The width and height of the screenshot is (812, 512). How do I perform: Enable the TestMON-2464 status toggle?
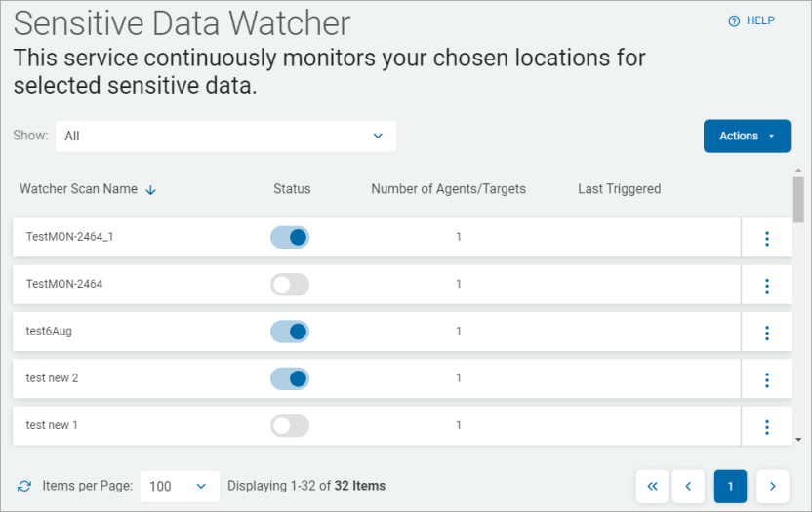point(290,285)
